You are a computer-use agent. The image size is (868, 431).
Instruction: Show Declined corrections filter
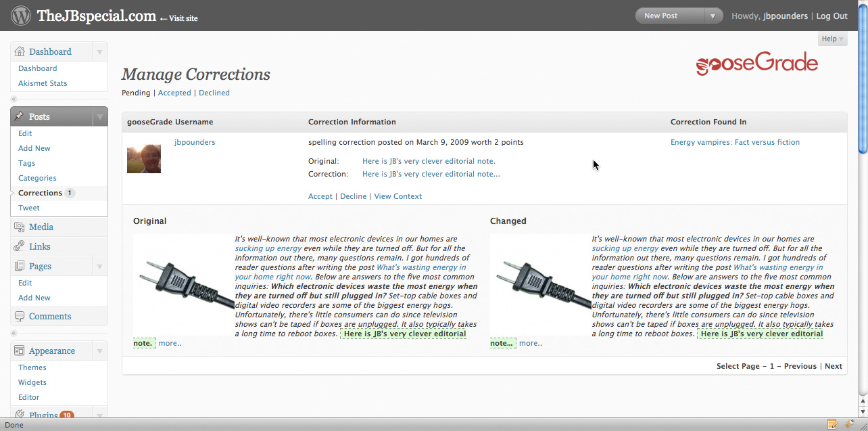pos(214,93)
